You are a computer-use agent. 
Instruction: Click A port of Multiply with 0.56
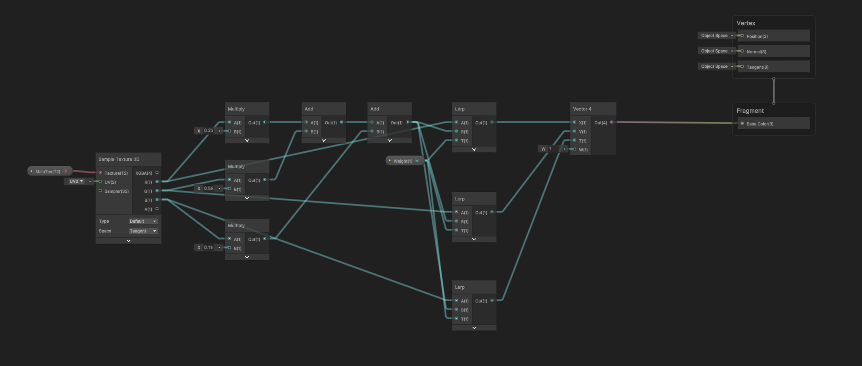(x=230, y=180)
